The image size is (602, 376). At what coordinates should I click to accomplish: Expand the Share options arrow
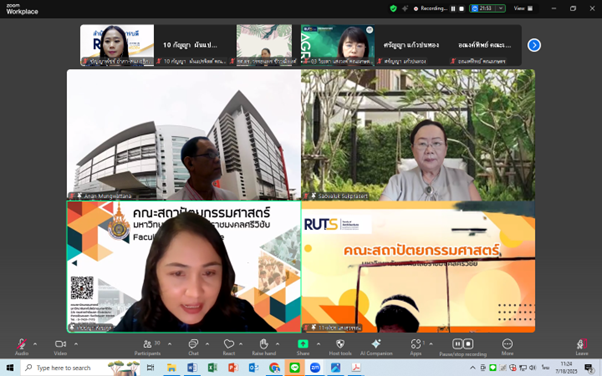(x=318, y=344)
